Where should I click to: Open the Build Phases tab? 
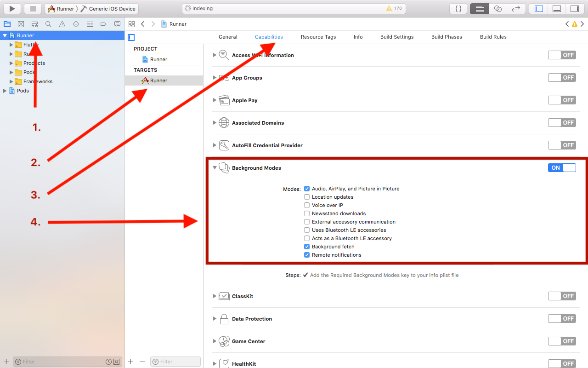pyautogui.click(x=447, y=37)
